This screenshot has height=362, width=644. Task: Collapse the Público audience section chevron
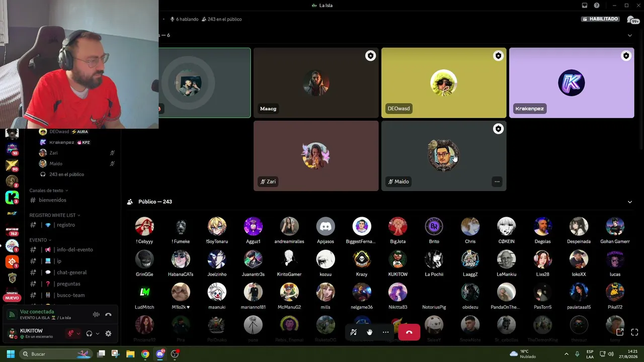click(x=629, y=202)
